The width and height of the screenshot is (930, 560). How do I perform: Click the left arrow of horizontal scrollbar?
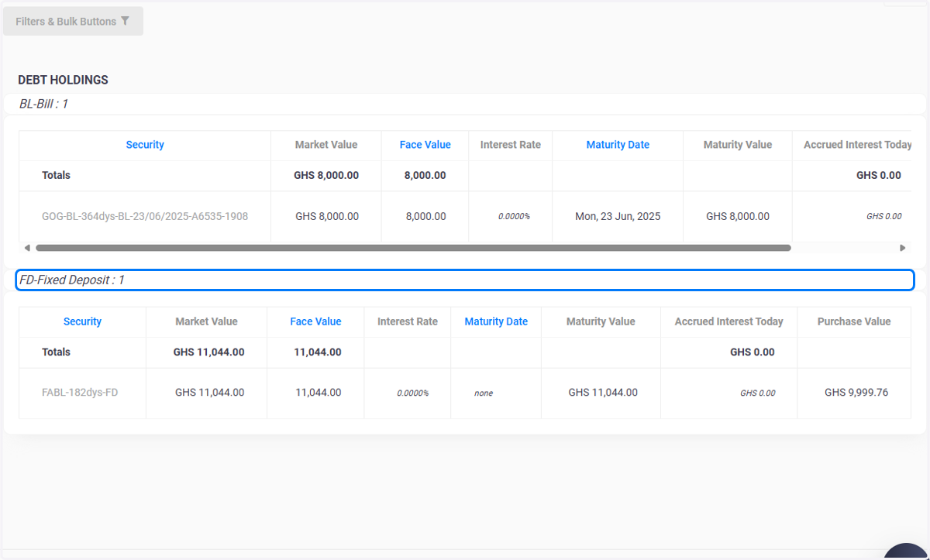[x=27, y=248]
